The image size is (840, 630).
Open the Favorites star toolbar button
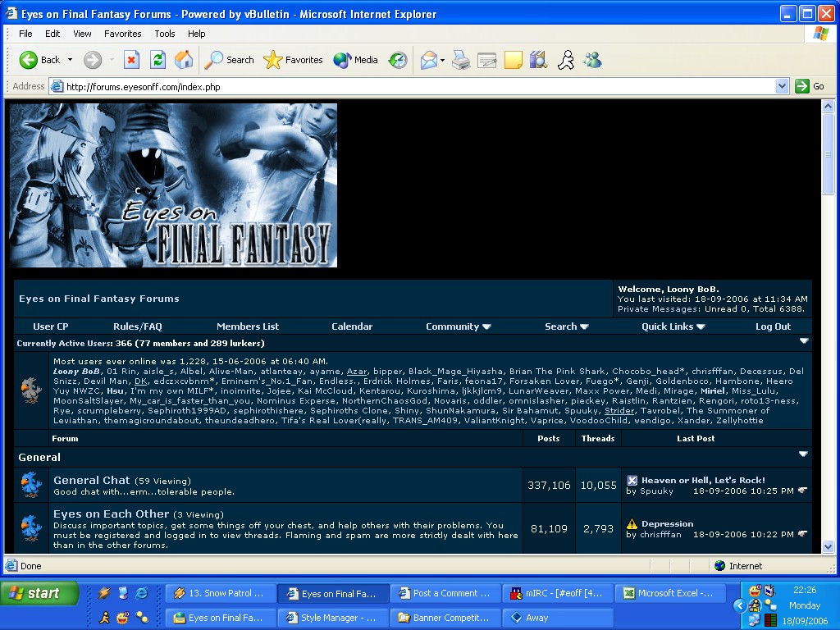pyautogui.click(x=293, y=60)
